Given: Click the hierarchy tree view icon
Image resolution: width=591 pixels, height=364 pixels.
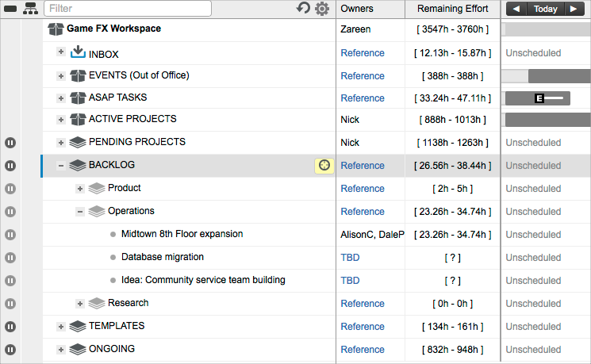Looking at the screenshot, I should tap(30, 9).
